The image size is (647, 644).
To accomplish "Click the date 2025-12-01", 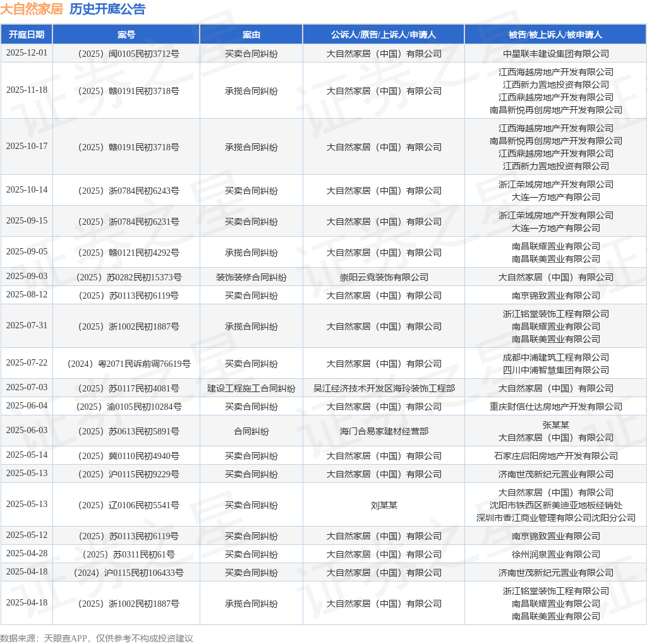I will [27, 53].
